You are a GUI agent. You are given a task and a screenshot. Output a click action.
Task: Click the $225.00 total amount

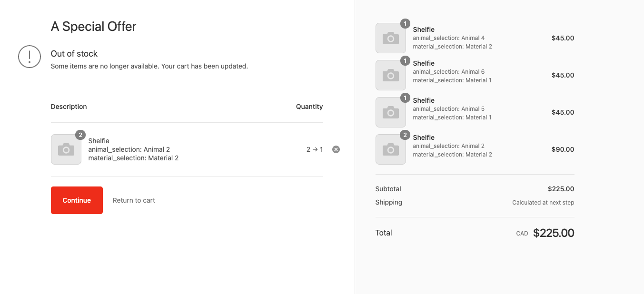(554, 233)
